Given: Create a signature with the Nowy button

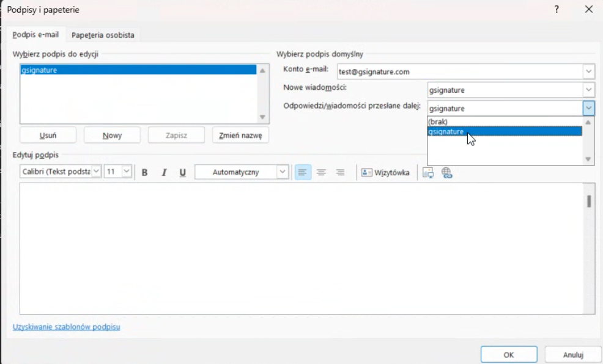Looking at the screenshot, I should 112,135.
